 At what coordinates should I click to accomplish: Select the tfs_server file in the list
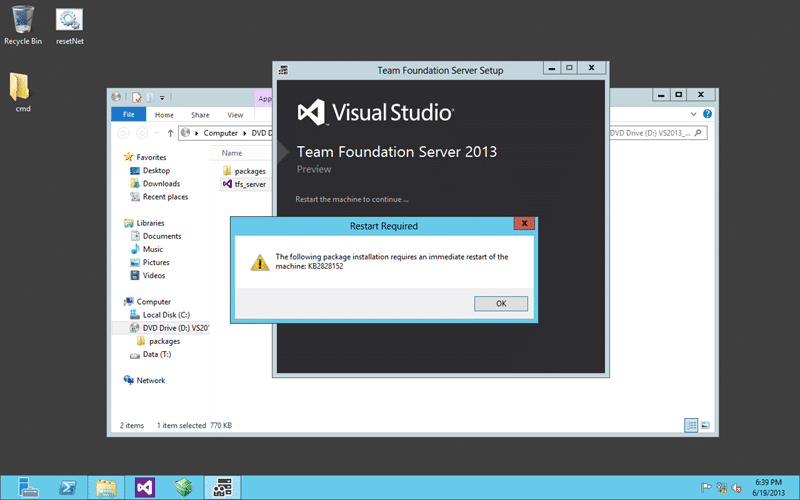coord(244,184)
